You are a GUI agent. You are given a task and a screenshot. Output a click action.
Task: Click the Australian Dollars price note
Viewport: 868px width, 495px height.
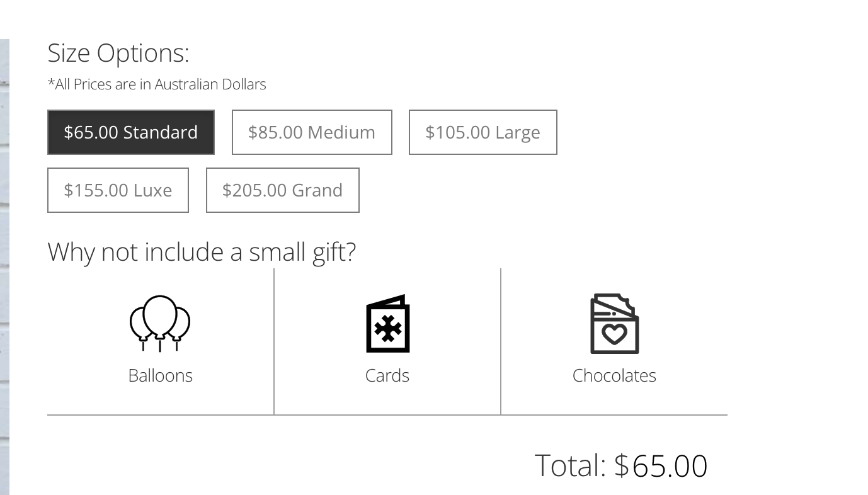tap(157, 84)
